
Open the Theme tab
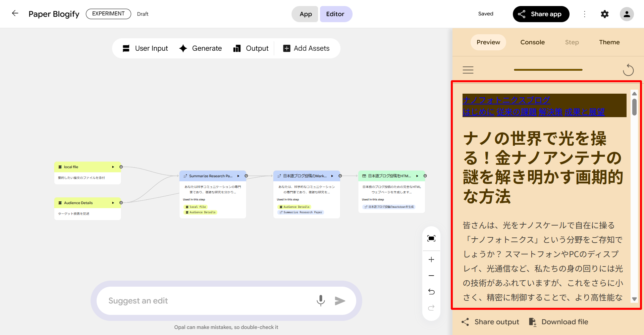point(609,42)
